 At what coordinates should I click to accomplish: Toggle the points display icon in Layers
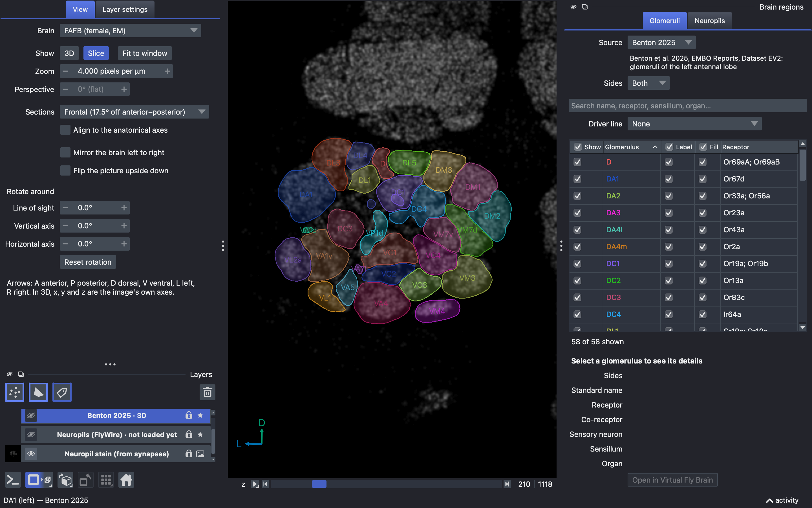[15, 392]
